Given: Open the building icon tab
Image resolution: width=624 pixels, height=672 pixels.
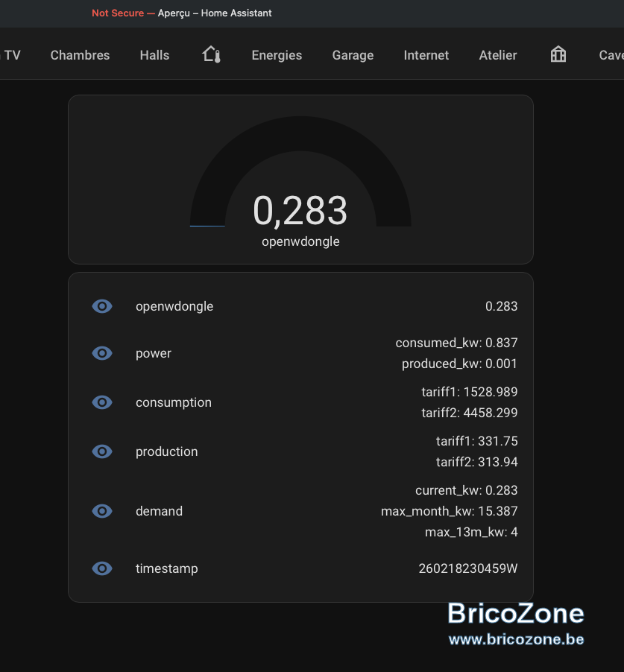Looking at the screenshot, I should (558, 55).
